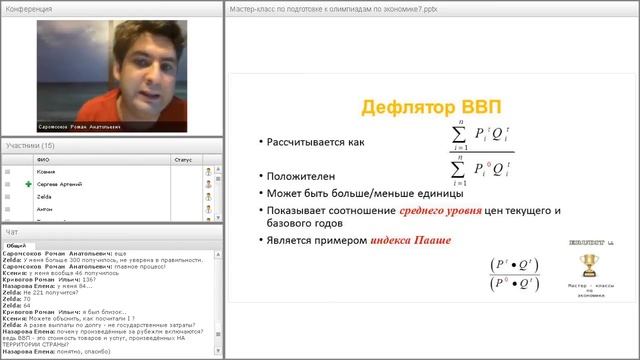Click the gray square marker for Сергеев Арсений
Viewport: 640px width, 360px height.
coord(7,184)
